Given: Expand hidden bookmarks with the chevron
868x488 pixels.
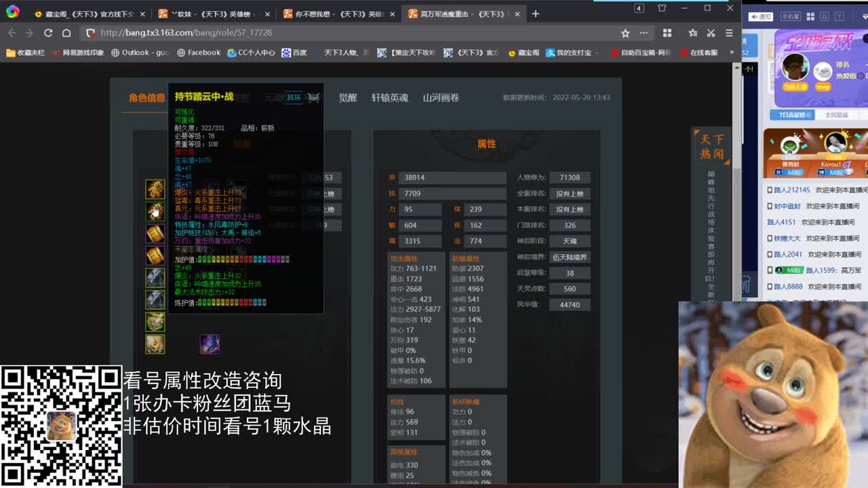Looking at the screenshot, I should tap(731, 52).
